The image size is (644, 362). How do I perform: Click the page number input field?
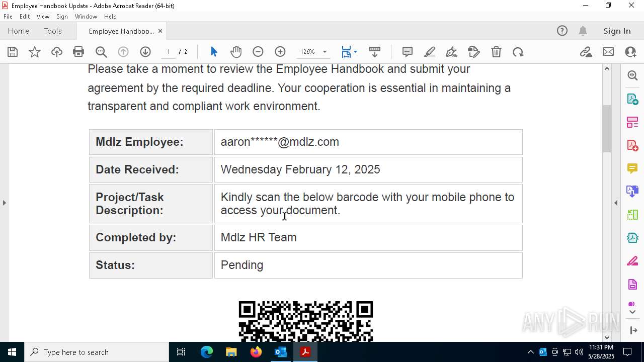pyautogui.click(x=169, y=52)
